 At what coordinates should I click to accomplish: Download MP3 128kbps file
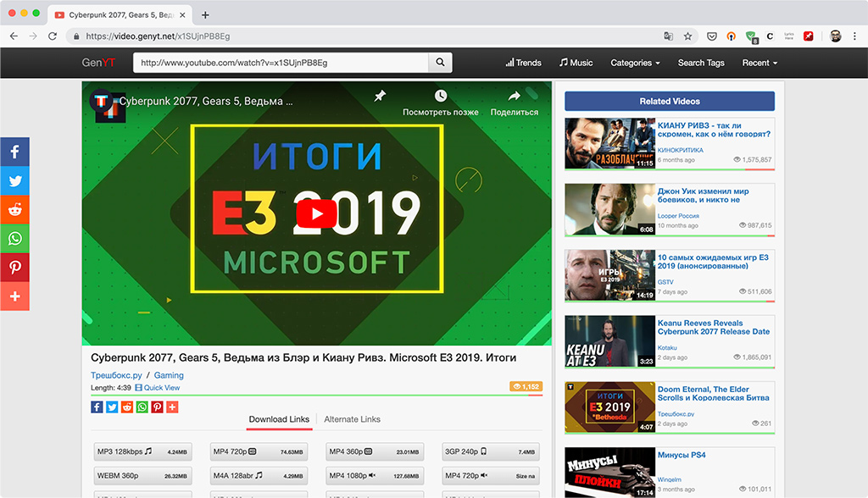pos(142,451)
